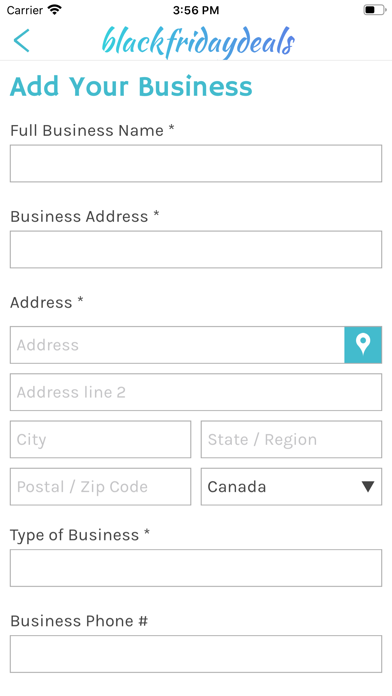Click the map pin location icon
392x696 pixels.
point(363,345)
